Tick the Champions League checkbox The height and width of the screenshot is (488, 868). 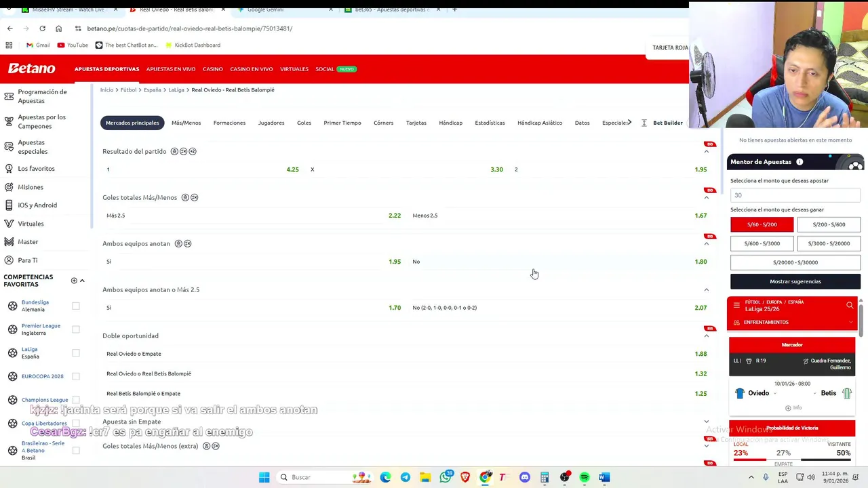point(76,400)
